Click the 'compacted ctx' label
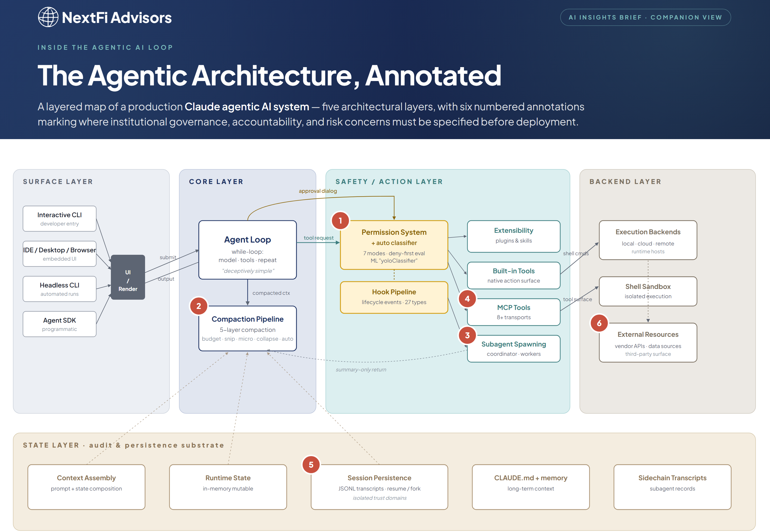 (x=271, y=293)
